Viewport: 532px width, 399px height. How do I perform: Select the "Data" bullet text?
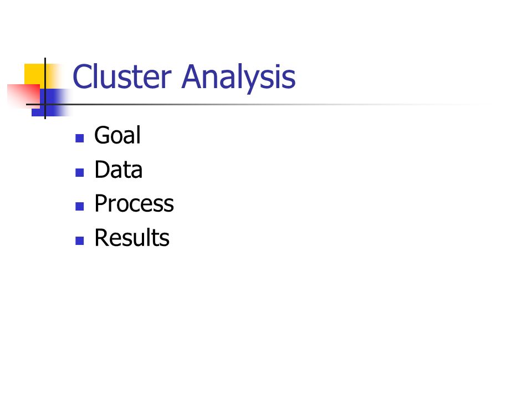119,170
